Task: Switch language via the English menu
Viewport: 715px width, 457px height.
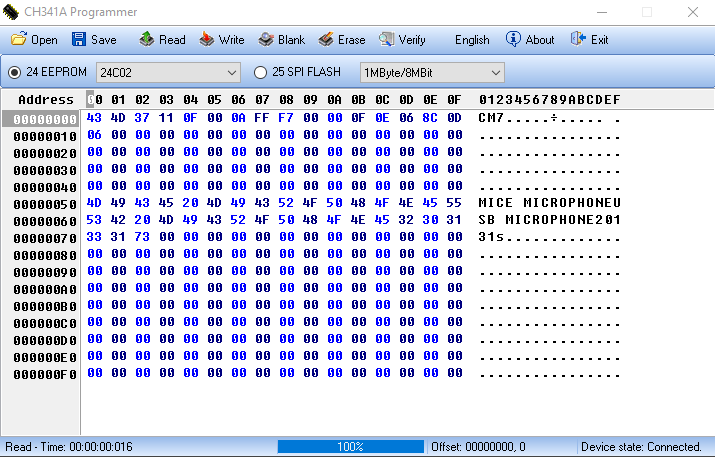Action: (x=472, y=40)
